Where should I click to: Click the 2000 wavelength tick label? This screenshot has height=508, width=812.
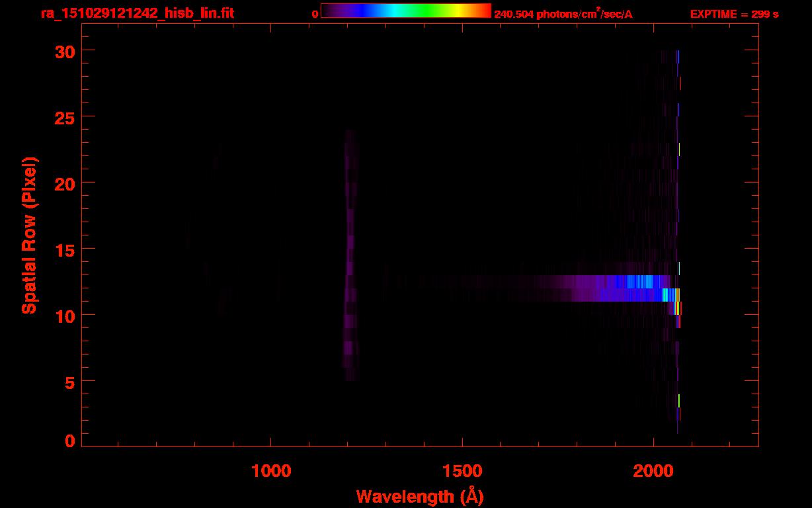click(653, 470)
